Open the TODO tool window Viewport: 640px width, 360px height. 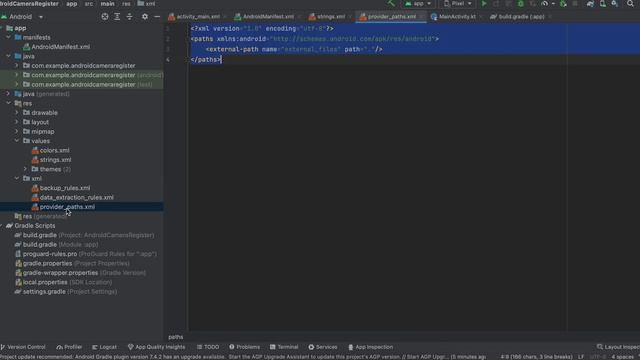point(208,347)
